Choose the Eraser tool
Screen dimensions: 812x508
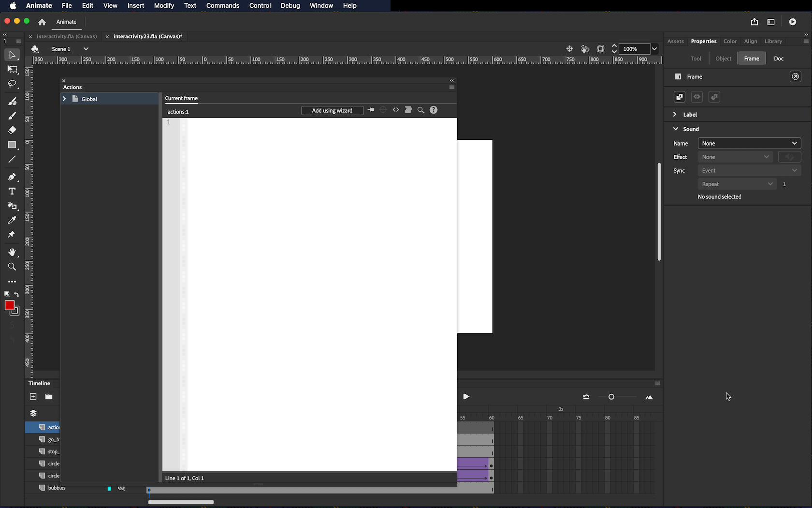(12, 130)
